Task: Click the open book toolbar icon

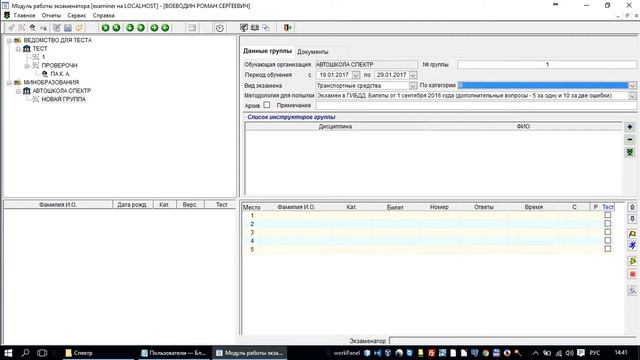Action: pyautogui.click(x=255, y=28)
